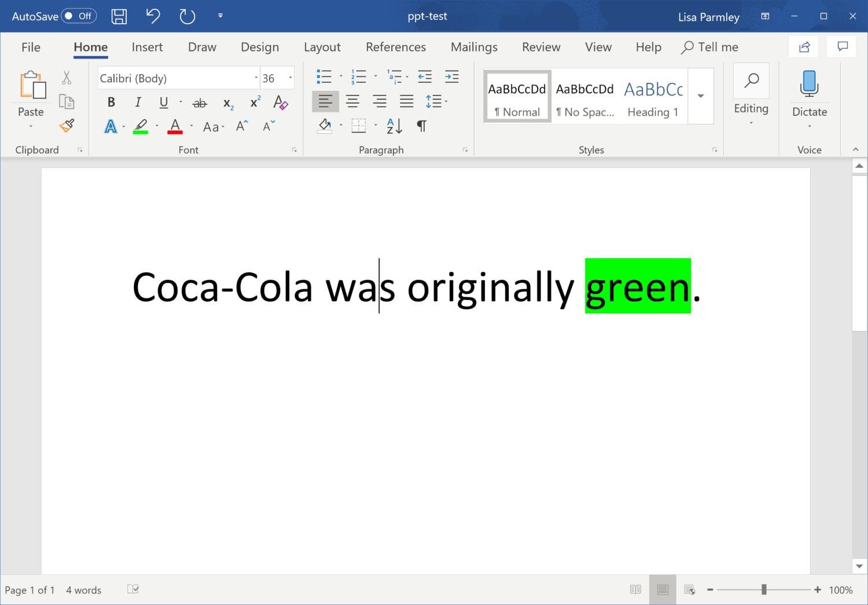Click the 100% zoom level
This screenshot has width=868, height=605.
841,590
